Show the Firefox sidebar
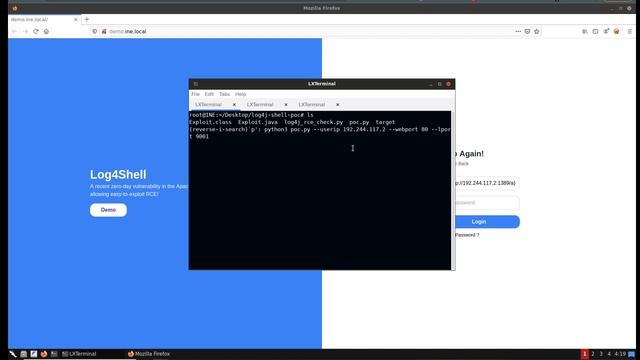This screenshot has height=360, width=640. pos(596,31)
